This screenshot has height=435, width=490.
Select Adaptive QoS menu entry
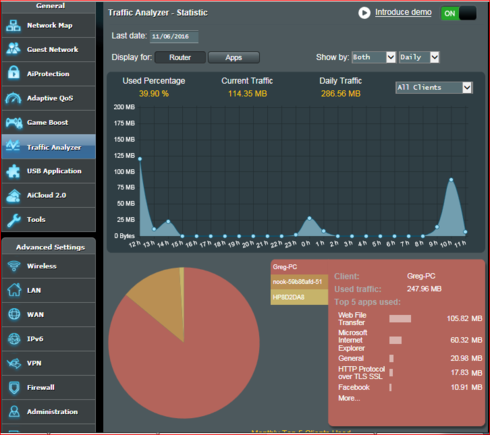pos(49,98)
